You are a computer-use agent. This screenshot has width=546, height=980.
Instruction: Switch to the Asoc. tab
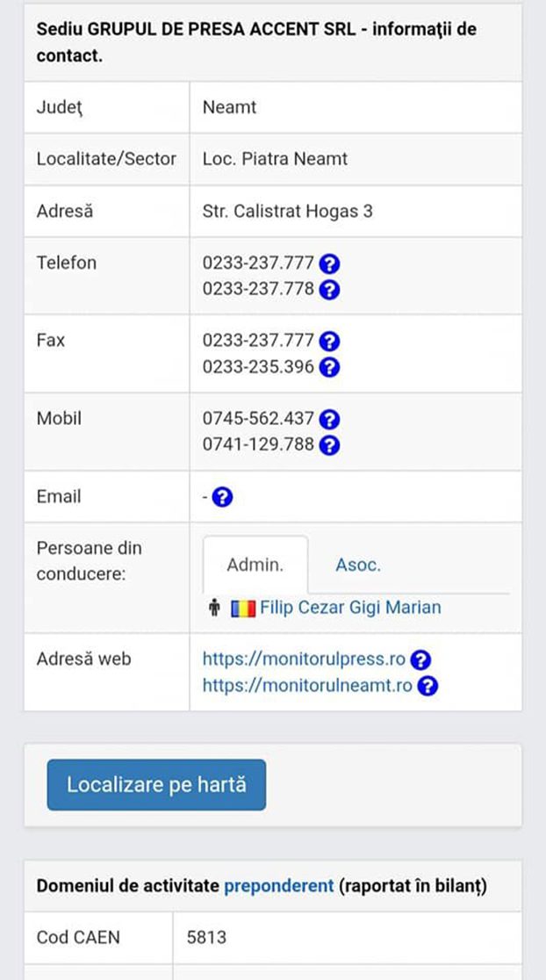[357, 565]
